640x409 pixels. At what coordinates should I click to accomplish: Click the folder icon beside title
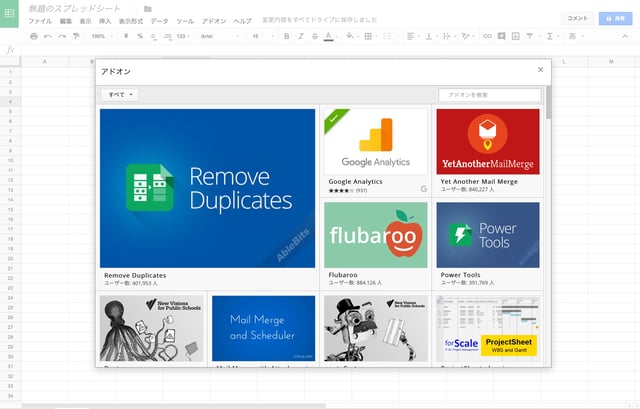click(x=148, y=9)
